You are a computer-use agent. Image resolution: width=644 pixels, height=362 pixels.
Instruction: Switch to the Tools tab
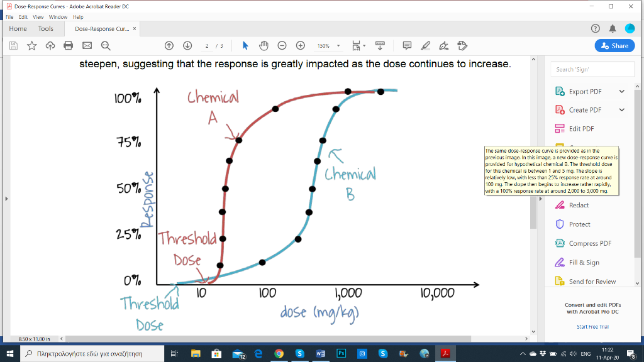click(x=45, y=28)
